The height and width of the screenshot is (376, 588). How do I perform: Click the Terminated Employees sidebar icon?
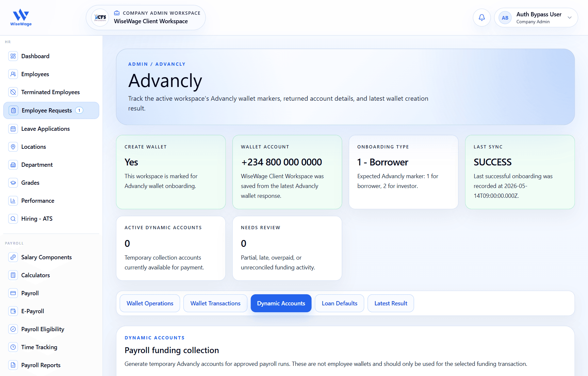click(x=13, y=92)
